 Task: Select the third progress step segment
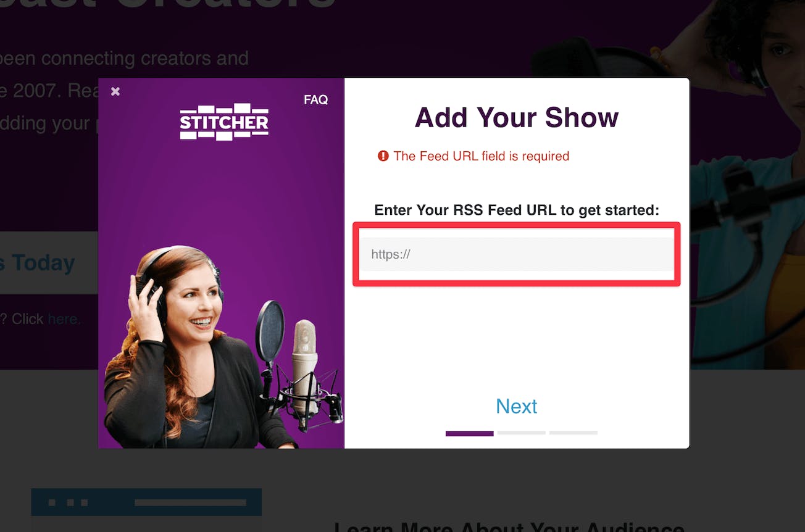[573, 433]
